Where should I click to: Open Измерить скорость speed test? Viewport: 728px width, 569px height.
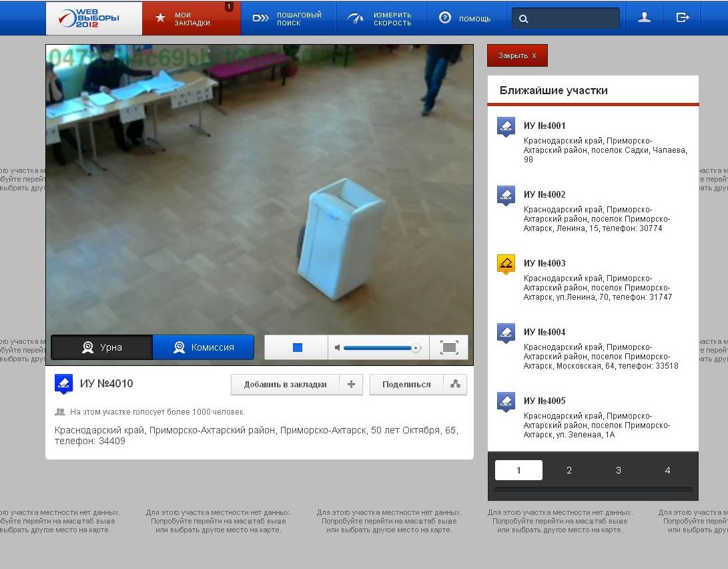click(x=381, y=18)
